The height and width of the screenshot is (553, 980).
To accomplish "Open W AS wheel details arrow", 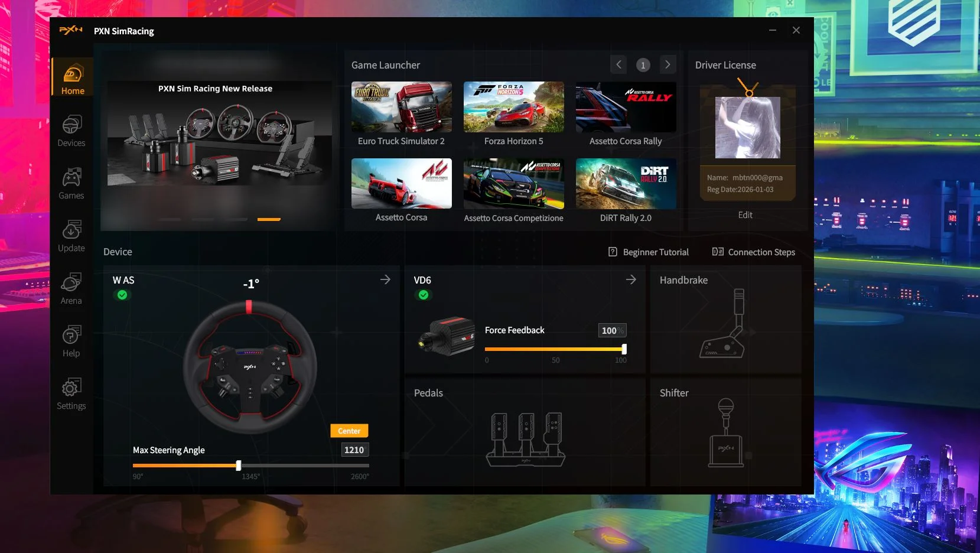I will (x=385, y=279).
